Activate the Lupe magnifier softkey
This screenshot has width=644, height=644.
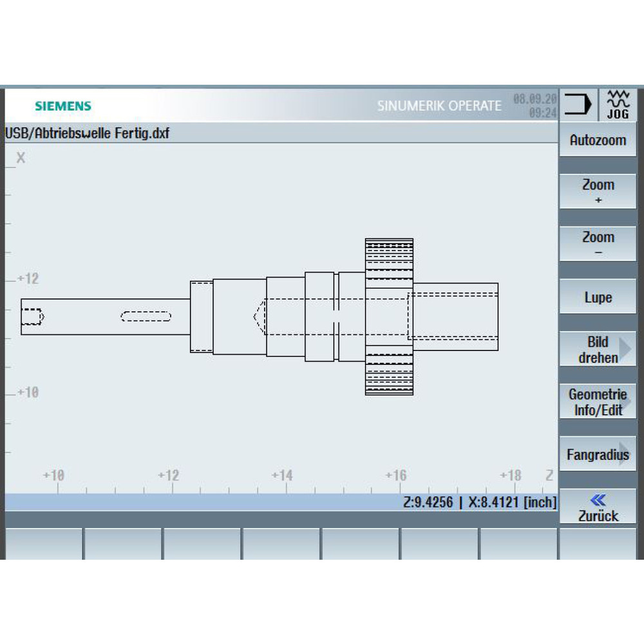598,296
